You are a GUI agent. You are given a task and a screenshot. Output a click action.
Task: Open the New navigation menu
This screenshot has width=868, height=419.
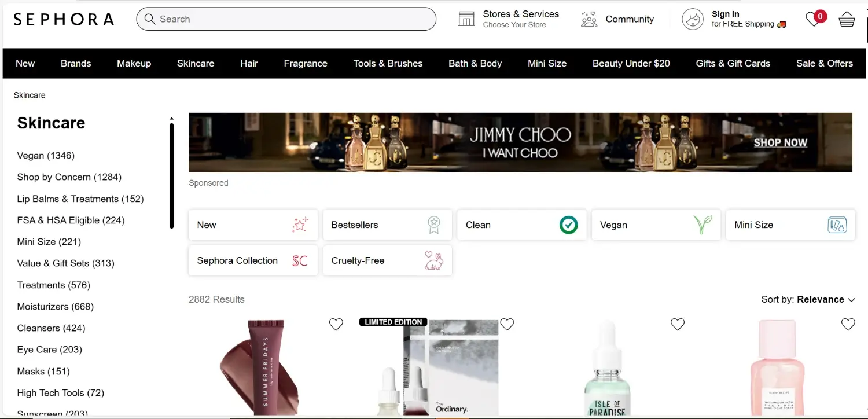click(x=25, y=63)
